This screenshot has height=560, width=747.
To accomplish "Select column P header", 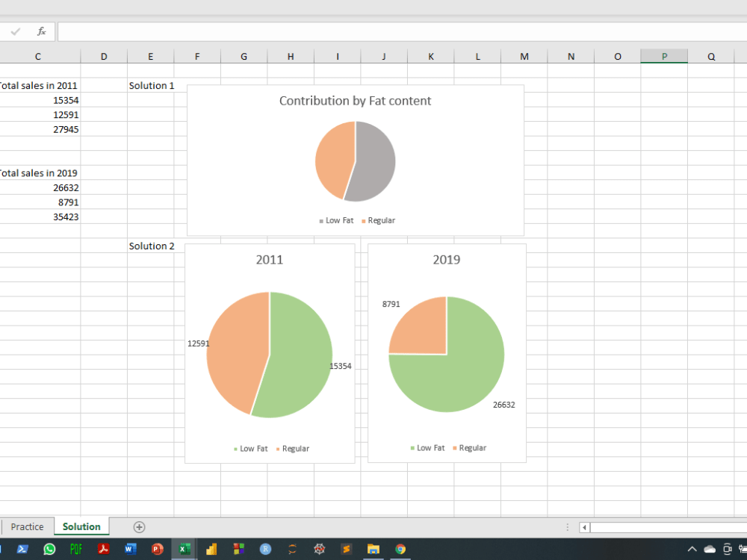I will click(x=664, y=56).
